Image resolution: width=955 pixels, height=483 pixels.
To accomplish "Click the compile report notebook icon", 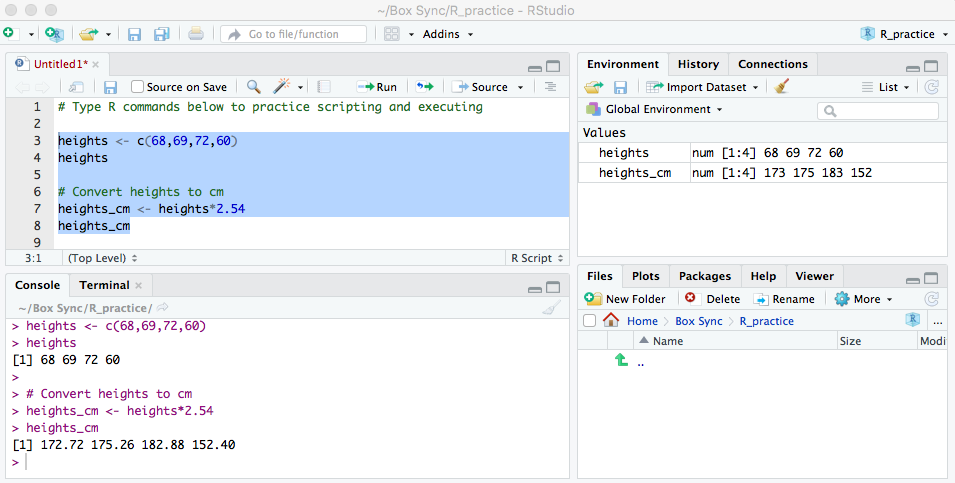I will tap(323, 87).
